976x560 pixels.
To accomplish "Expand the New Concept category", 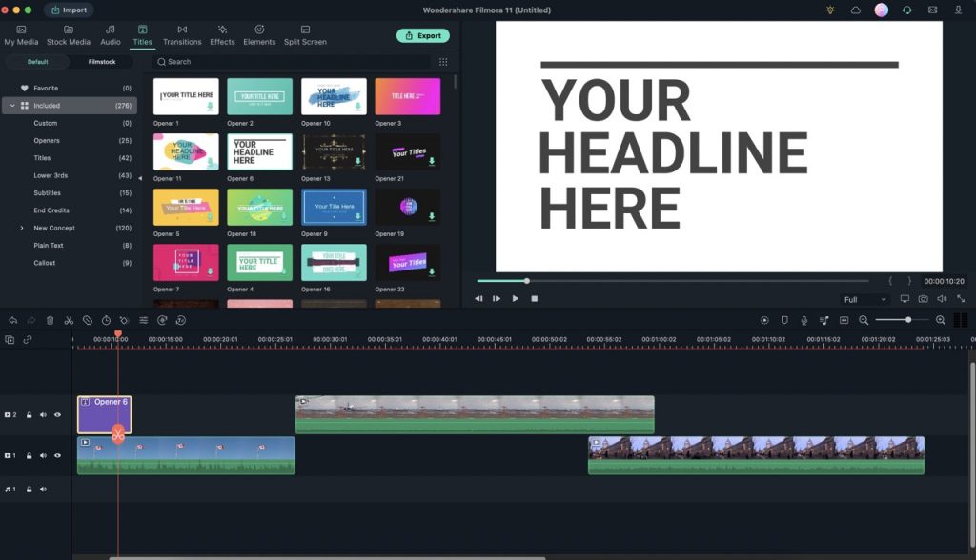I will tap(21, 228).
